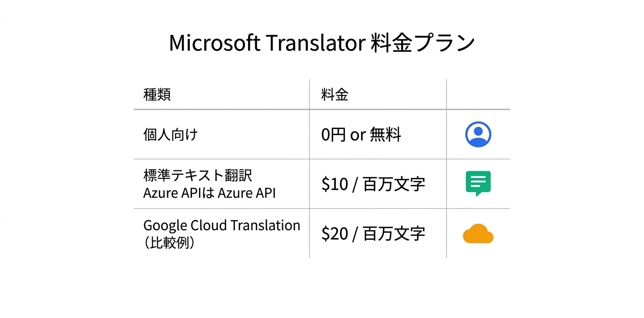
Task: Click the Google Cloud Translation label
Action: point(222,225)
